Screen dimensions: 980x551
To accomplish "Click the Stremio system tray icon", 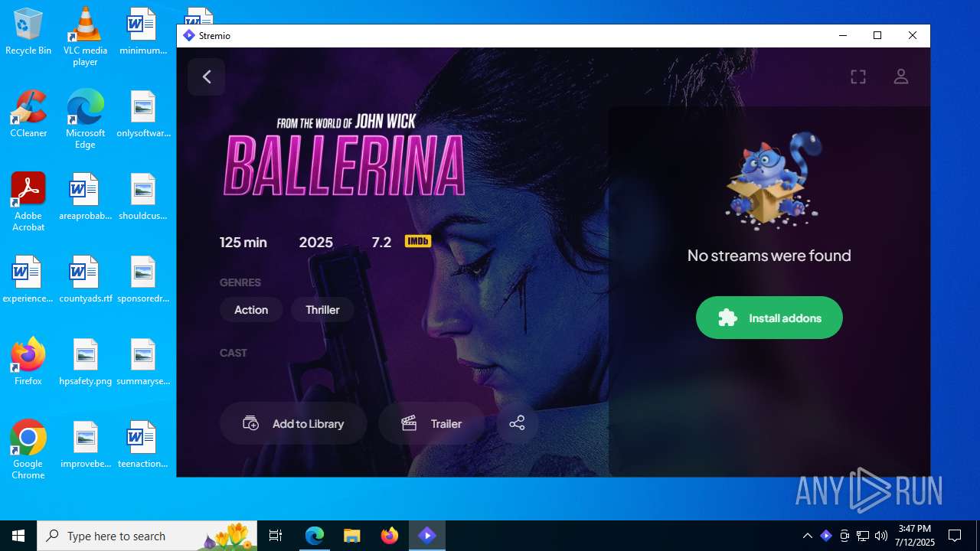I will point(825,536).
